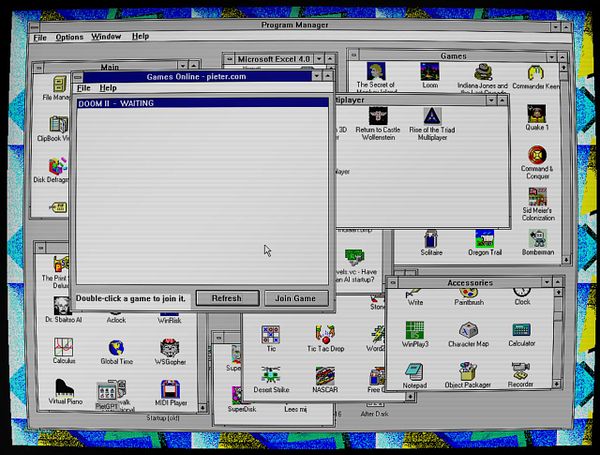
Task: Launch Commander Keen icon
Action: [x=536, y=73]
